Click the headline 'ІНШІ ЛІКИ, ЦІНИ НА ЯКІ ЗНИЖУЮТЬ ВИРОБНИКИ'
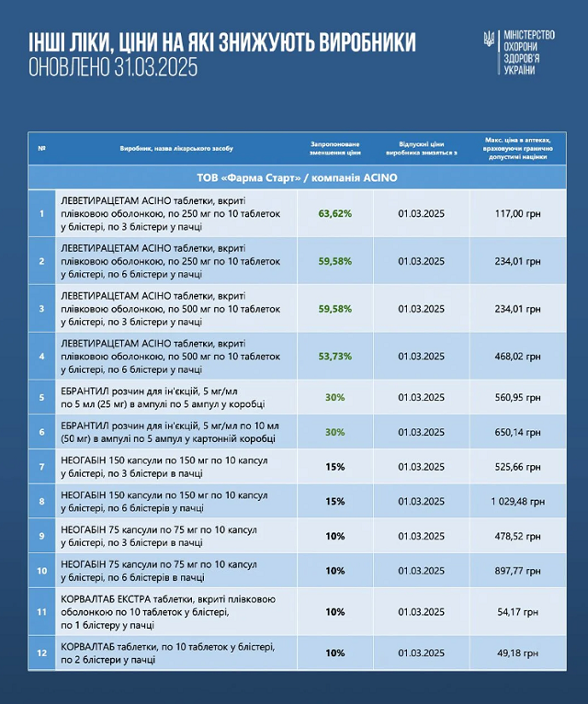This screenshot has width=588, height=704. [x=222, y=42]
